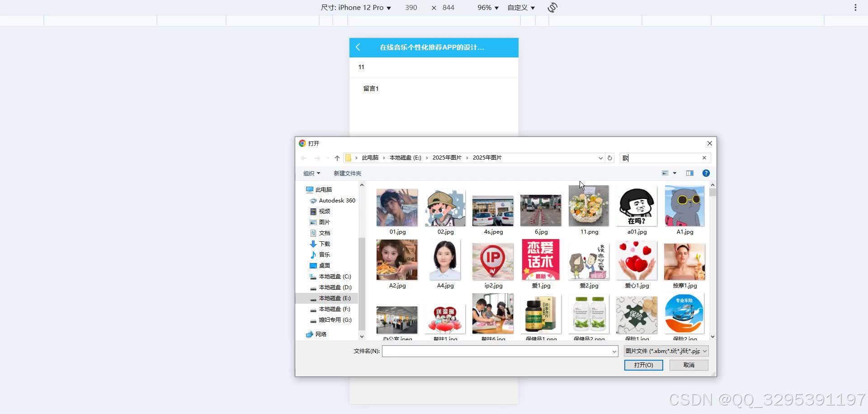
Task: Select the A4.jpg thumbnail
Action: pyautogui.click(x=445, y=260)
